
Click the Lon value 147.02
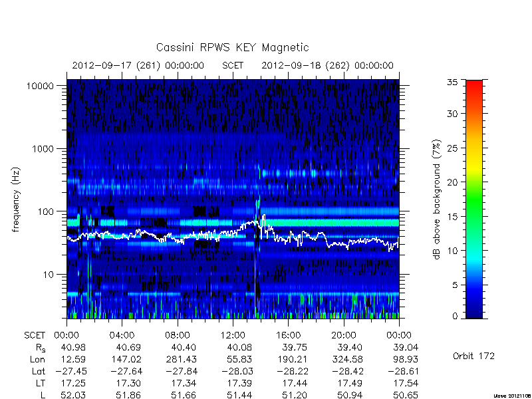coord(126,360)
